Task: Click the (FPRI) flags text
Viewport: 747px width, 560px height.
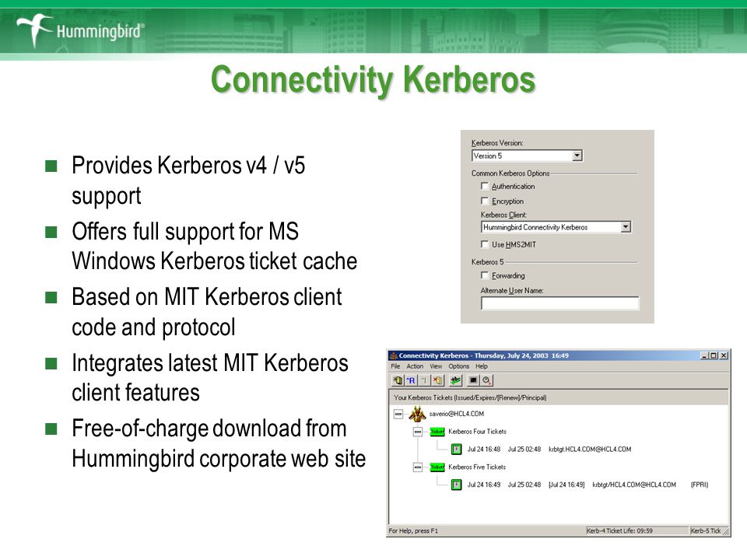Action: 700,485
